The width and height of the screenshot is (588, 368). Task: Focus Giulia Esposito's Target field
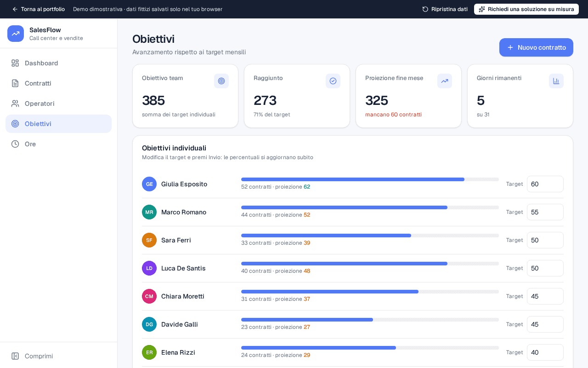click(x=545, y=184)
